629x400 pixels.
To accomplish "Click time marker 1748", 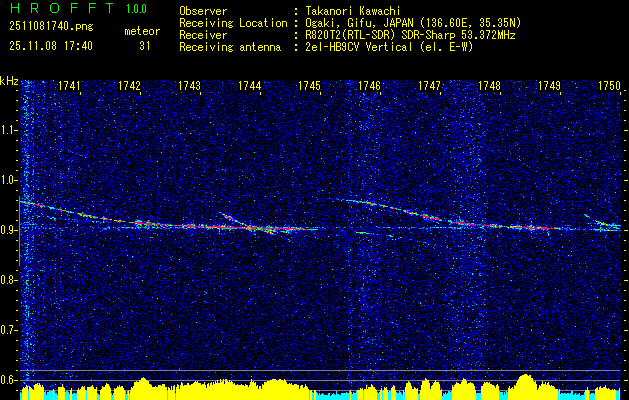I will point(489,86).
